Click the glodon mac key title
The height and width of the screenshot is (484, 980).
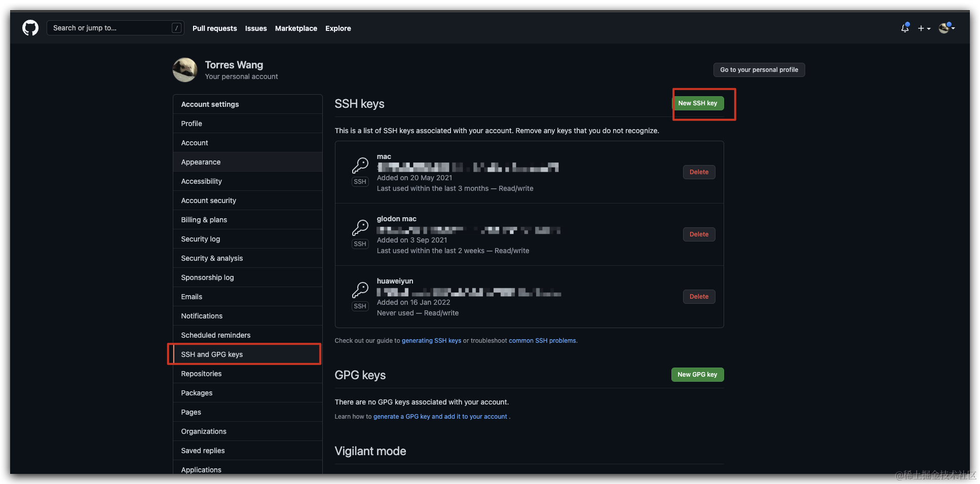tap(396, 219)
